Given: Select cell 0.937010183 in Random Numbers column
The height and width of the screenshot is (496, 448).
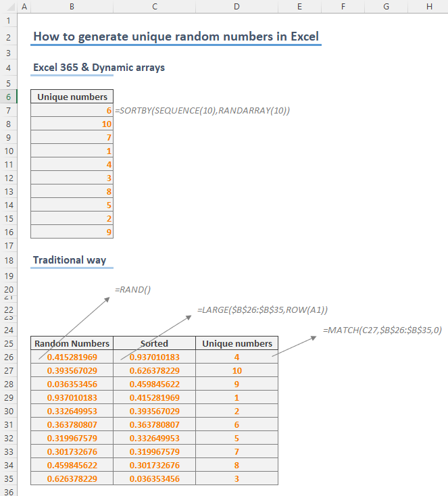Looking at the screenshot, I should pos(72,397).
